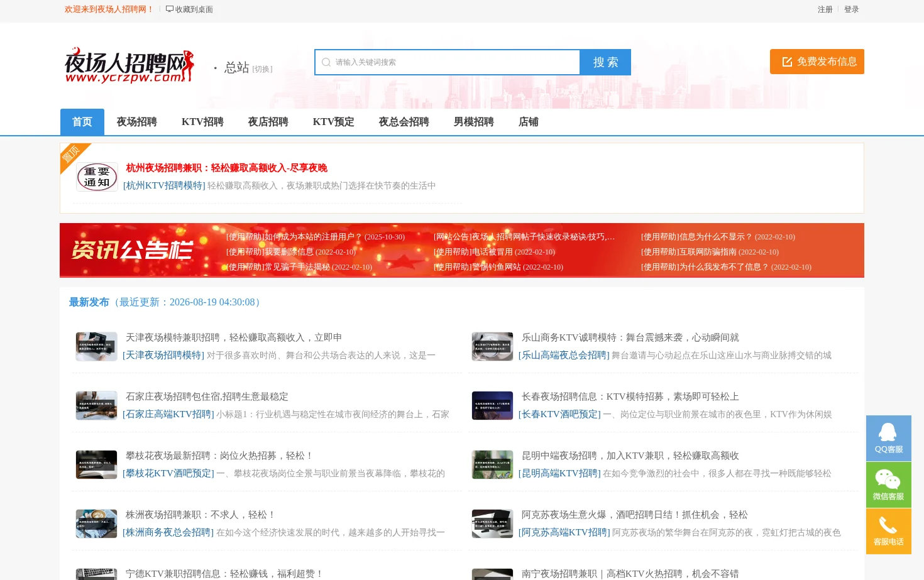Open the 微信客服 WeChat support icon

(888, 484)
